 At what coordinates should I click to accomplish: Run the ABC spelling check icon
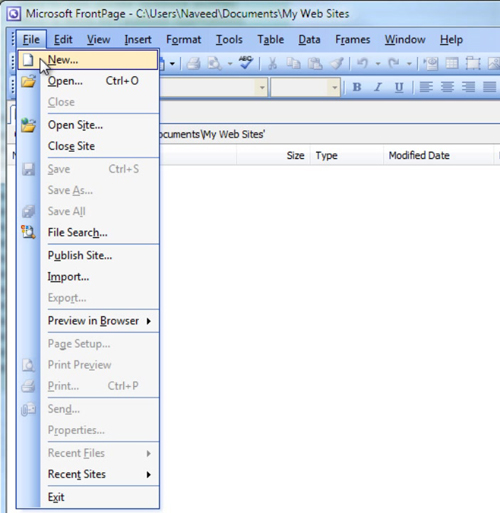(246, 62)
